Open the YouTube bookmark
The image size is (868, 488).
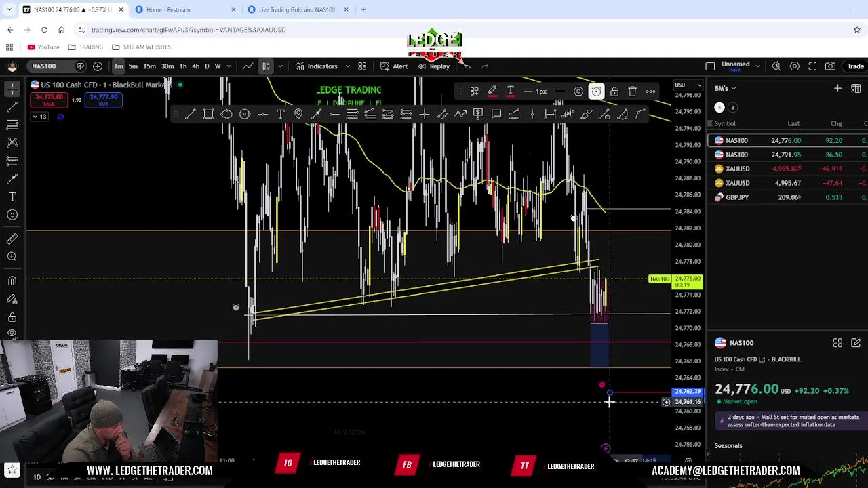coord(43,47)
